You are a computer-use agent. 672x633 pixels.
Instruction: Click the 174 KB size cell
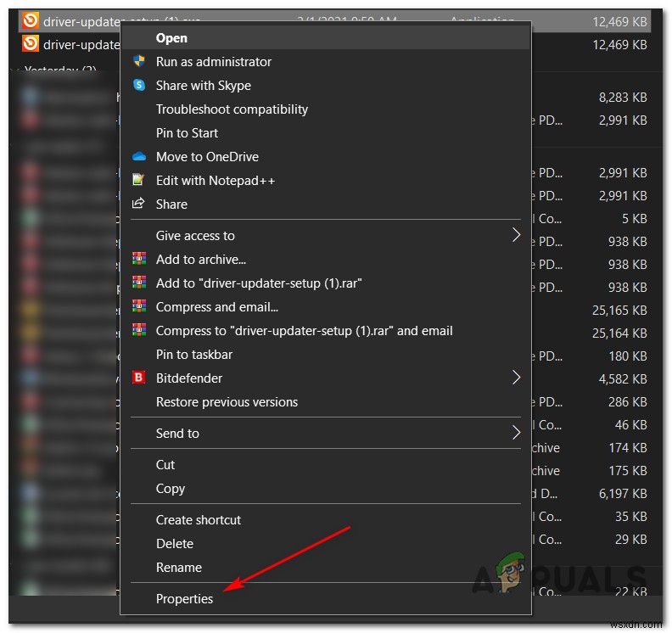pyautogui.click(x=628, y=447)
